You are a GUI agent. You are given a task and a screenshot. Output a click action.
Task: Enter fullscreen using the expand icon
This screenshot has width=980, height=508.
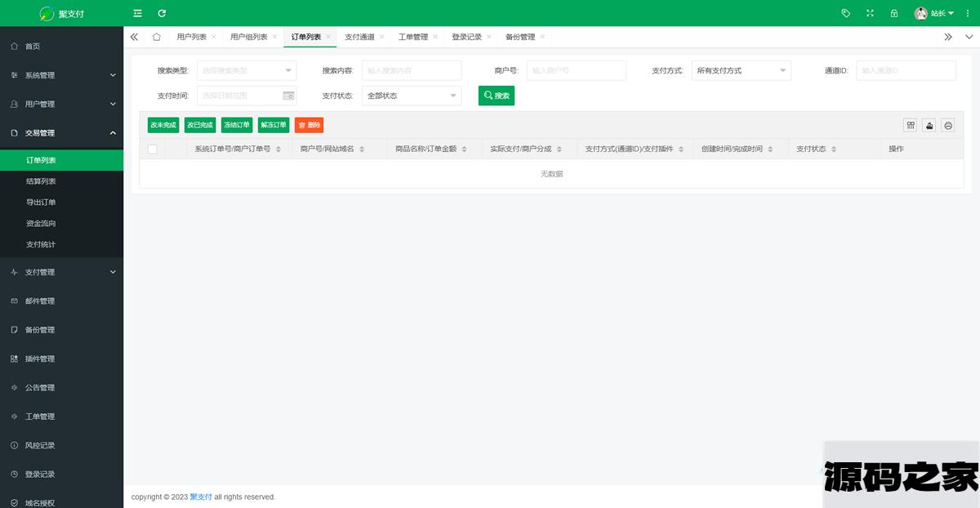click(x=870, y=13)
